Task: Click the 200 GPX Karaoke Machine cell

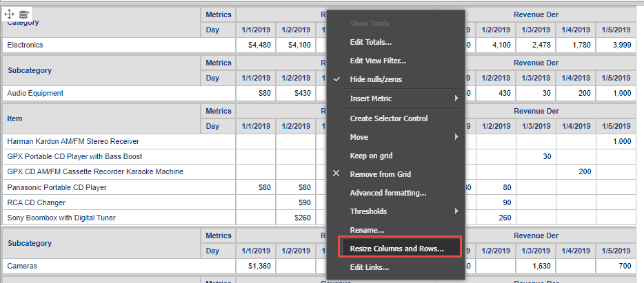Action: [x=576, y=172]
